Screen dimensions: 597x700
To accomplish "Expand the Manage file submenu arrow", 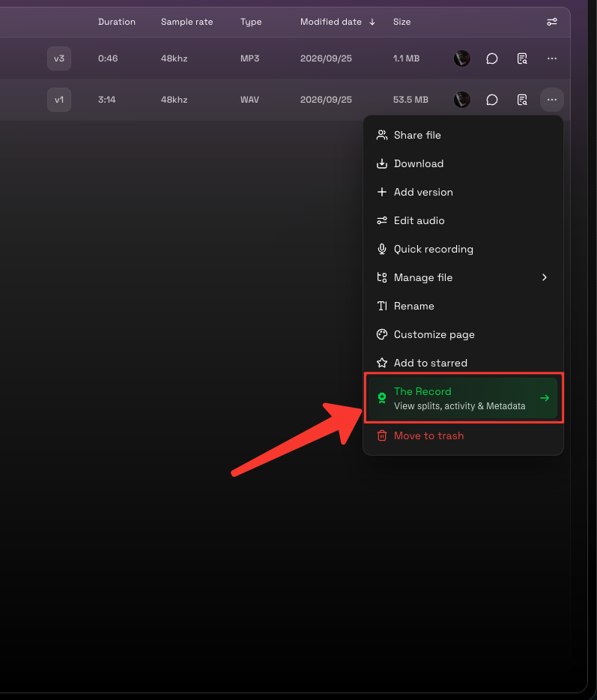I will [545, 278].
